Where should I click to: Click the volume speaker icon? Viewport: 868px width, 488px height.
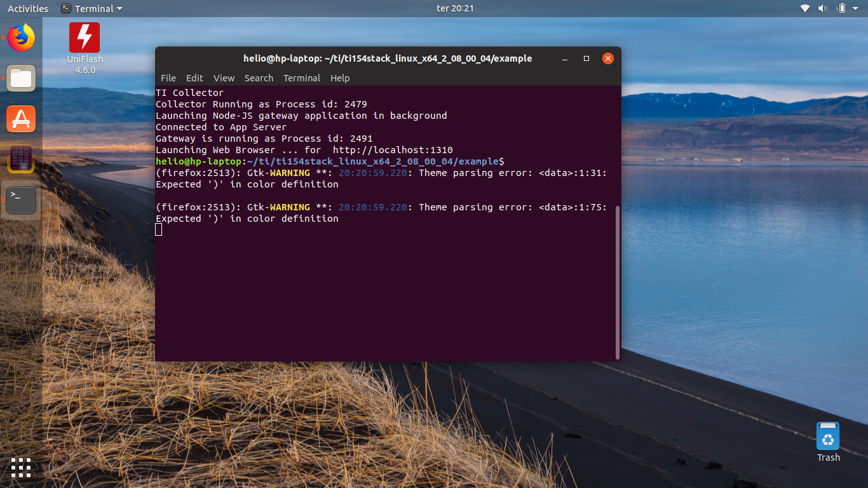[x=822, y=8]
